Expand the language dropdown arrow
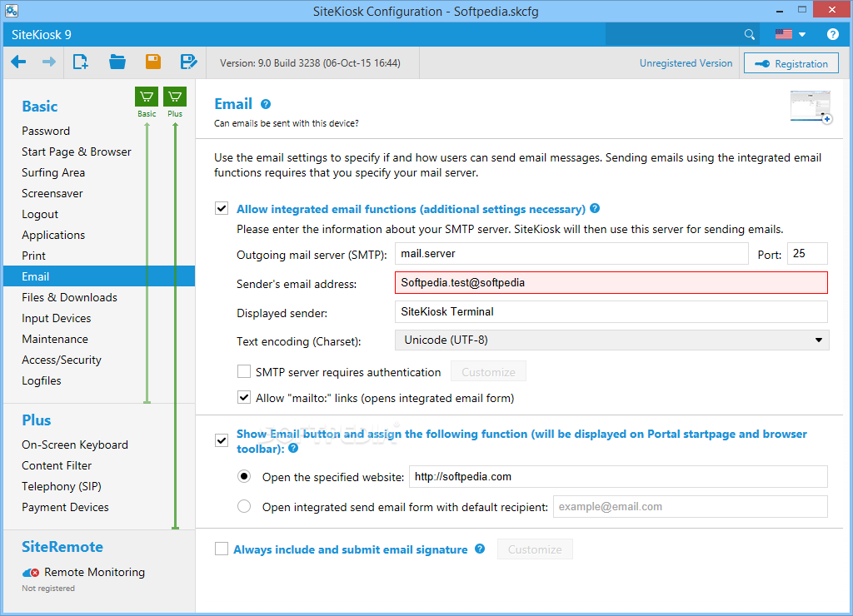Screen dimensions: 853x616 [x=802, y=35]
